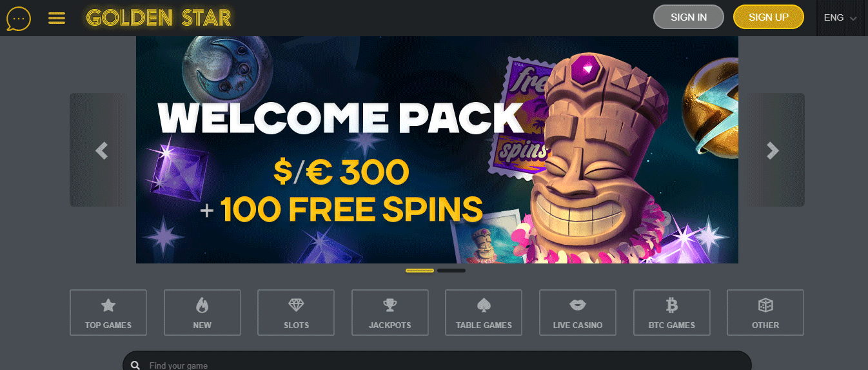The height and width of the screenshot is (370, 868).
Task: Click the Sign Up button
Action: click(769, 17)
